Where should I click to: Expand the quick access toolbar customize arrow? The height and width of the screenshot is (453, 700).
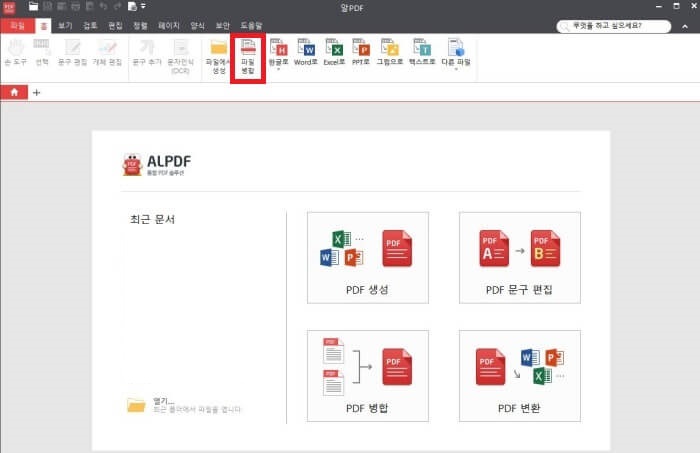tap(143, 6)
